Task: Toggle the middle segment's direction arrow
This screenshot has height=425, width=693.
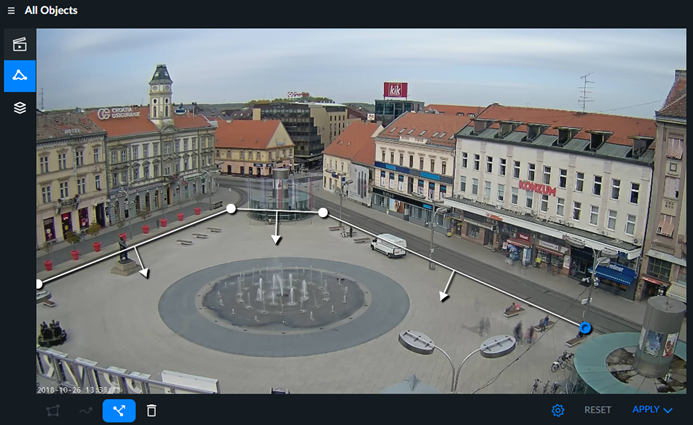Action: 277,239
